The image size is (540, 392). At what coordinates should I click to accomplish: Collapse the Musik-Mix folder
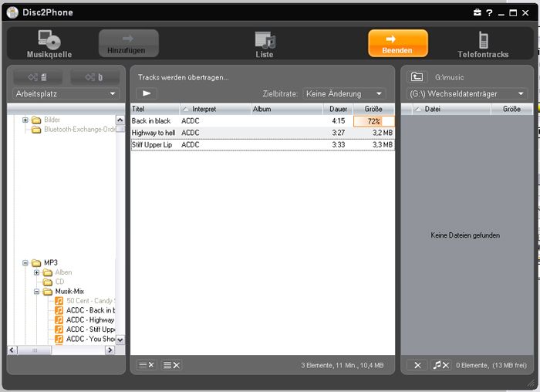[36, 292]
